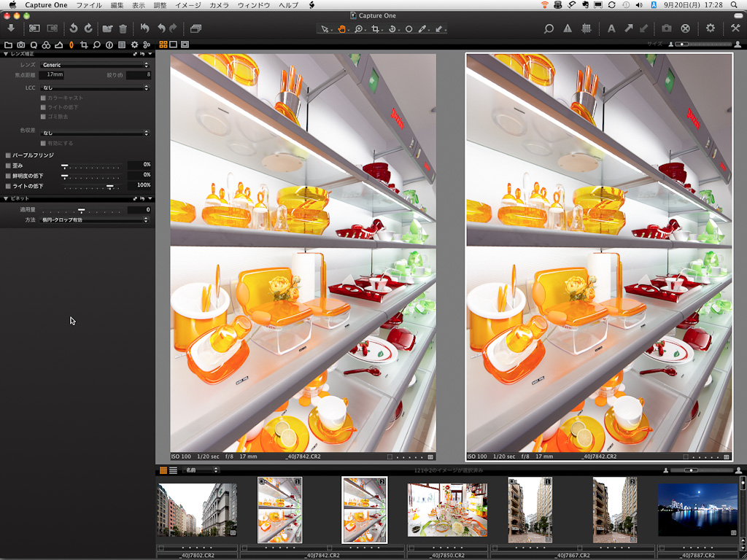Open the 方法 vignette method dropdown
Image resolution: width=747 pixels, height=560 pixels.
coord(95,219)
